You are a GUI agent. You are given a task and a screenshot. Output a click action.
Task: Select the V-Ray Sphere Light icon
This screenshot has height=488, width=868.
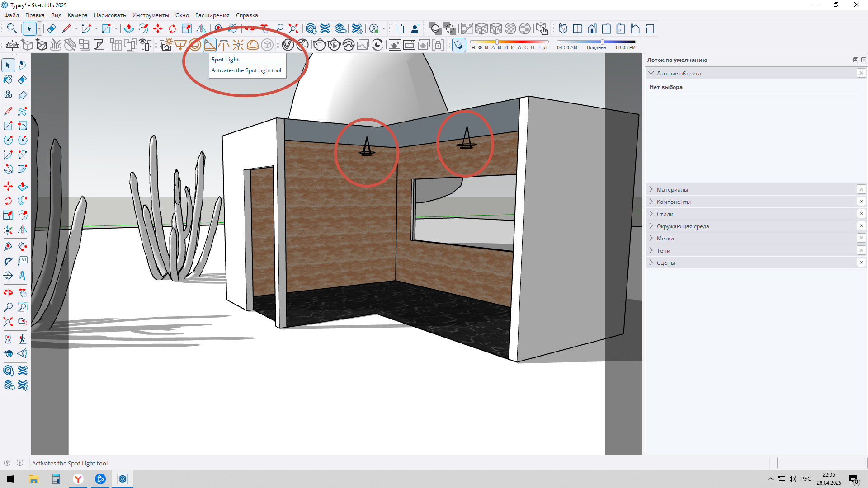tap(195, 45)
